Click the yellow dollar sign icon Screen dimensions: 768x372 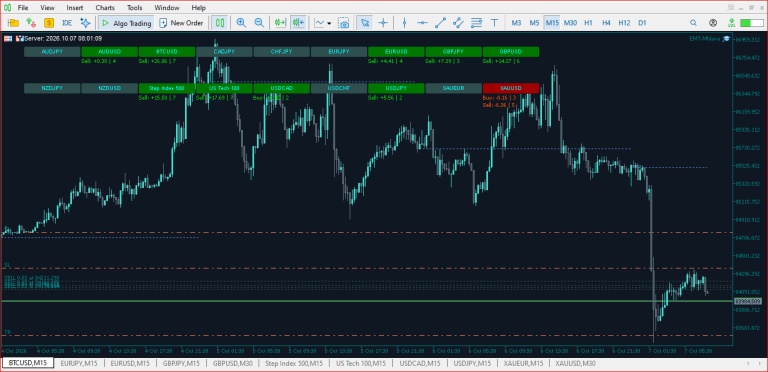[49, 23]
